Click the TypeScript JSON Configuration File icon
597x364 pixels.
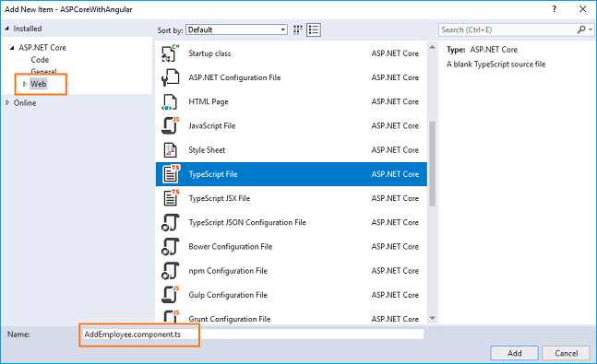pos(170,222)
